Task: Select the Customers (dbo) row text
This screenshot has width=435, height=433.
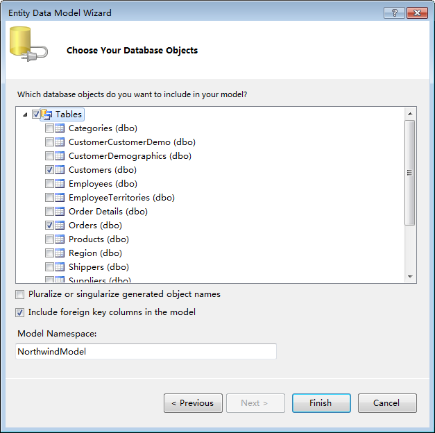Action: (x=103, y=170)
